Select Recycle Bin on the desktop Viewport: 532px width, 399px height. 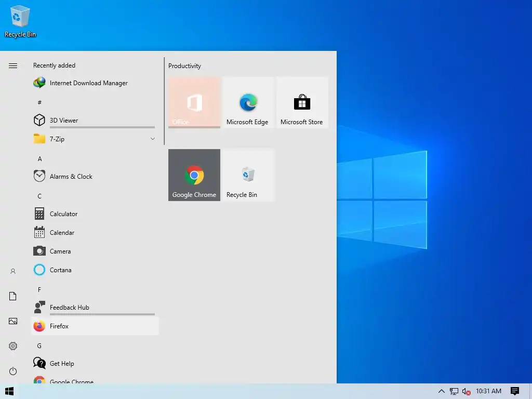[x=20, y=21]
